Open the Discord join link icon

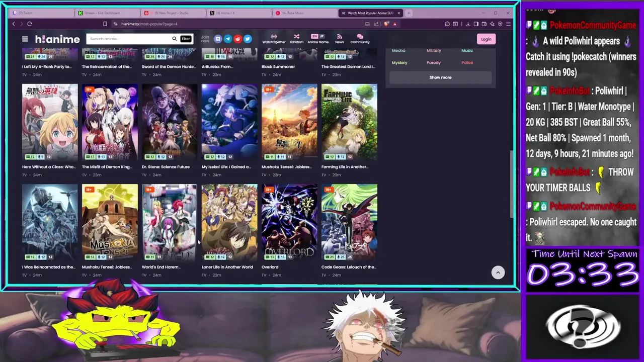tap(218, 39)
